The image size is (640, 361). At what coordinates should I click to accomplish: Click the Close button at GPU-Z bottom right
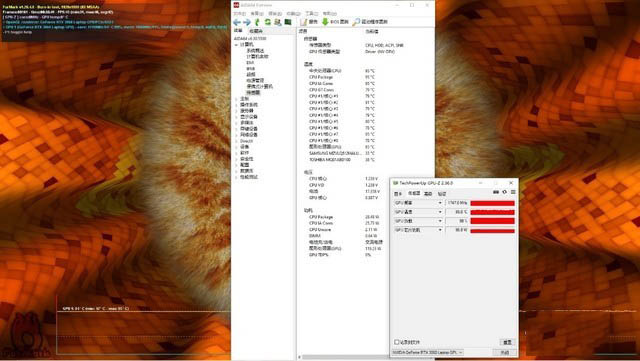click(x=505, y=352)
